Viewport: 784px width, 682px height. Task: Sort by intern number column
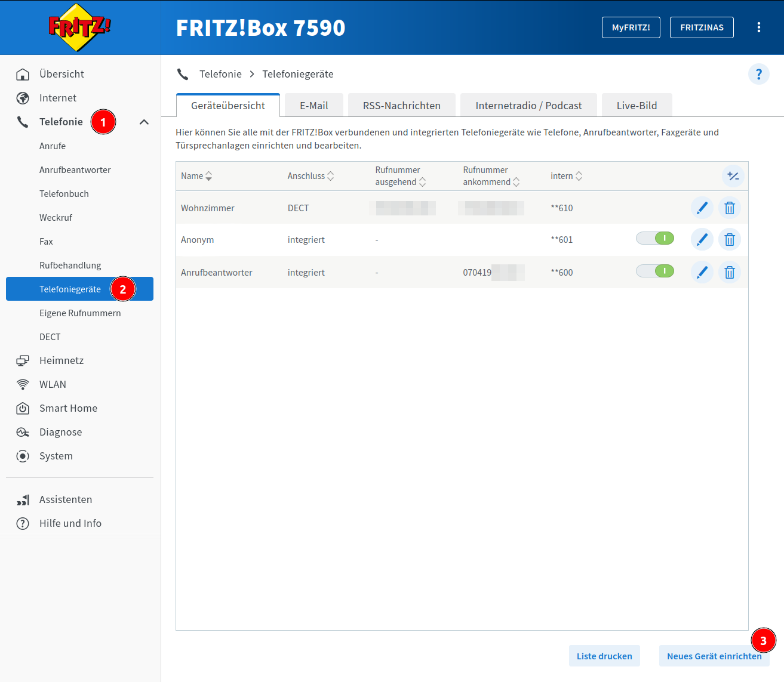[x=566, y=176]
